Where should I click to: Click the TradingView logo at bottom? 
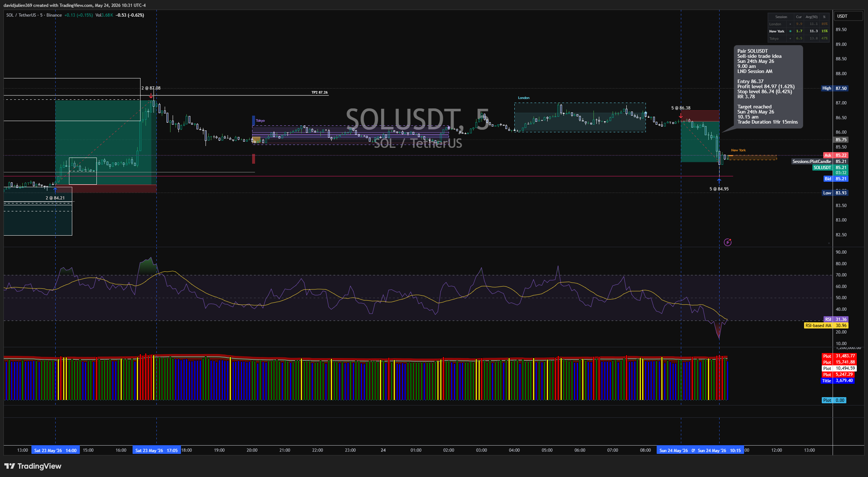pyautogui.click(x=33, y=466)
